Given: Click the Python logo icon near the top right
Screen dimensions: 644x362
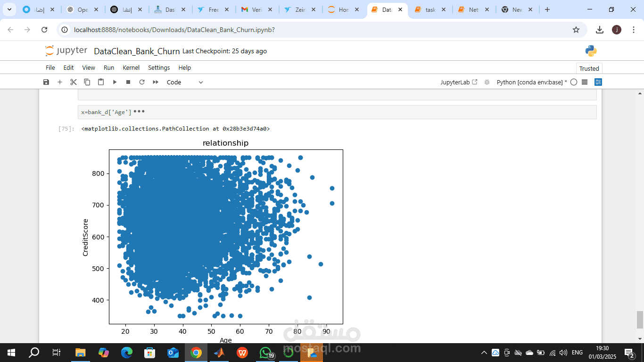Looking at the screenshot, I should coord(591,51).
